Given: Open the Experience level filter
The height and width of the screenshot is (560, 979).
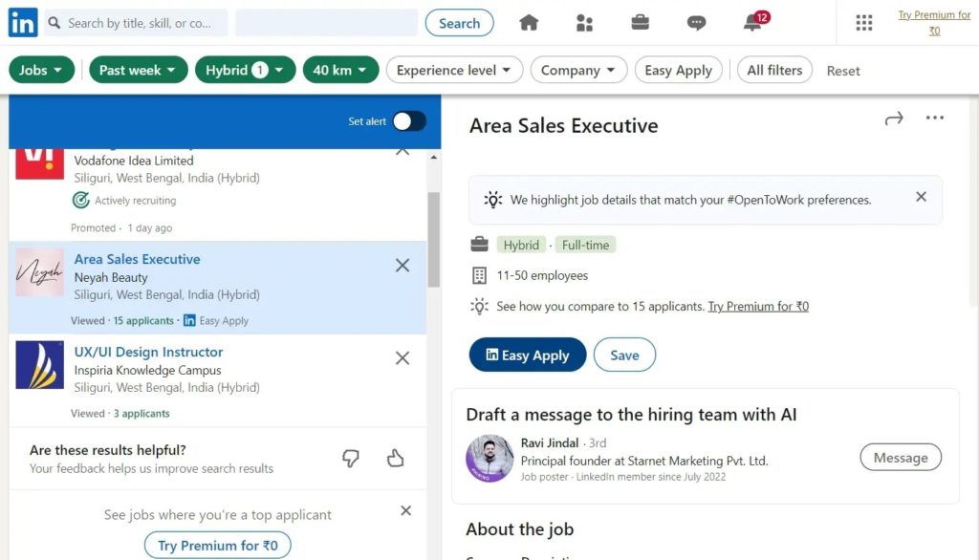Looking at the screenshot, I should (x=453, y=69).
